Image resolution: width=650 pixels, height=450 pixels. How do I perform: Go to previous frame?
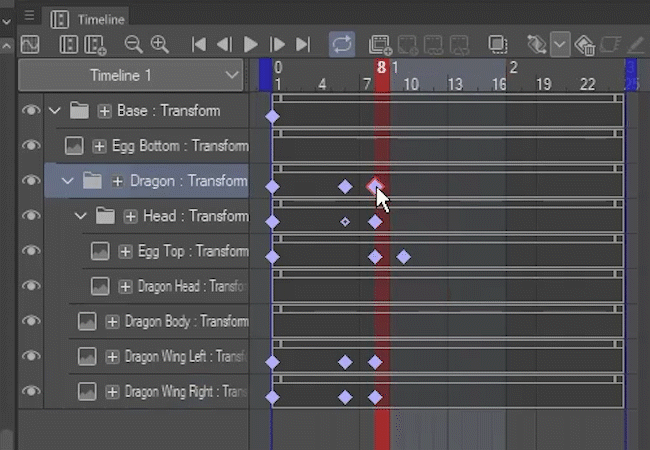tap(225, 44)
